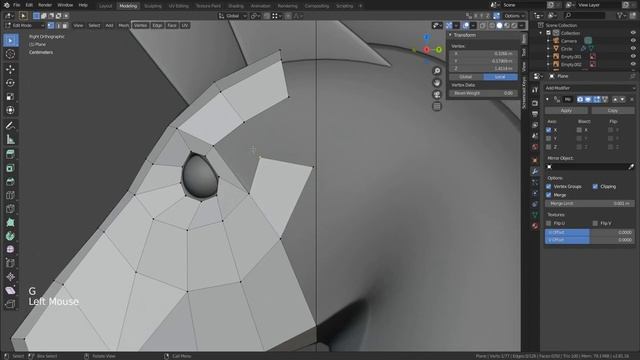Viewport: 640px width, 360px height.
Task: Collapse the Transform panel
Action: (450, 35)
